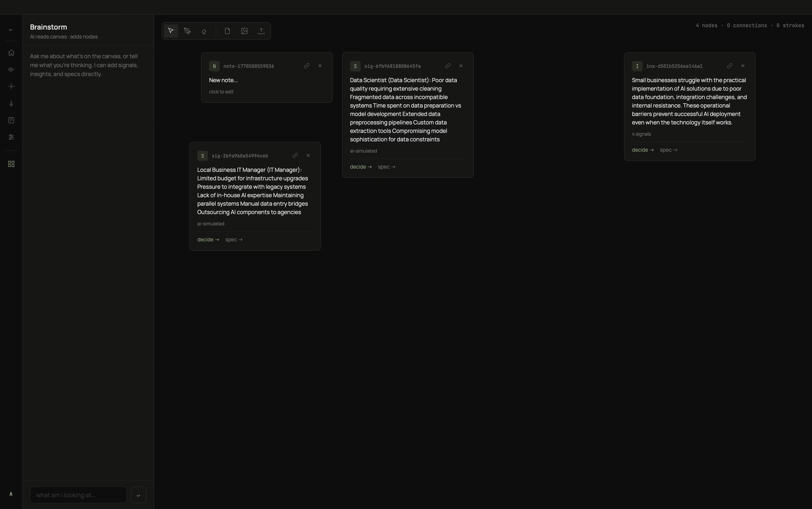Open the focus crosshair tool in the sidebar
Screen dimensions: 812x509
[11, 86]
